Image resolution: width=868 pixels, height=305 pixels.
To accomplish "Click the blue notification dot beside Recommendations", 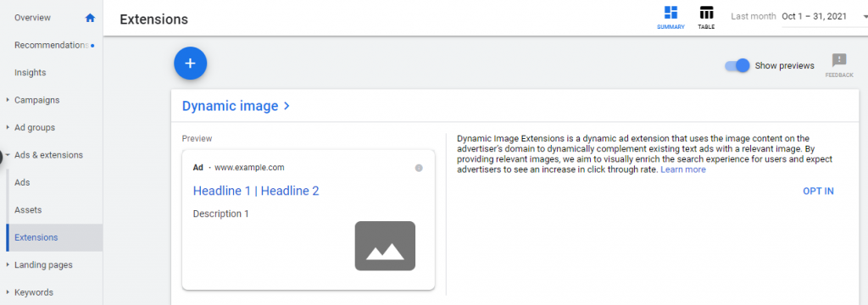I will click(x=92, y=46).
